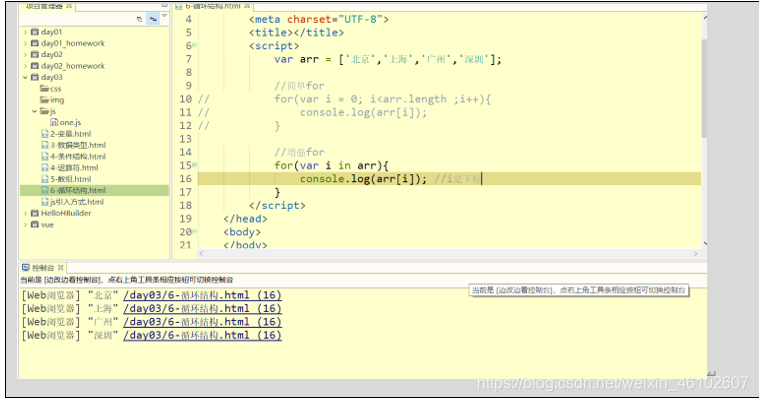Collapse the day03 project
This screenshot has width=759, height=402.
point(25,77)
